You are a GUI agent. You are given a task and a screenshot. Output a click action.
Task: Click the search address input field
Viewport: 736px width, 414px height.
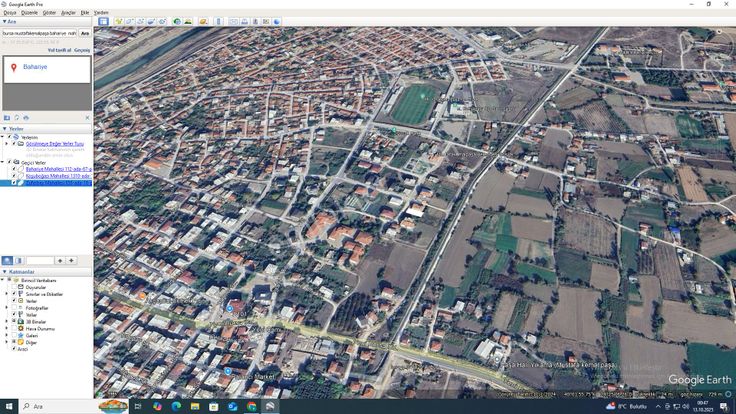pyautogui.click(x=38, y=33)
